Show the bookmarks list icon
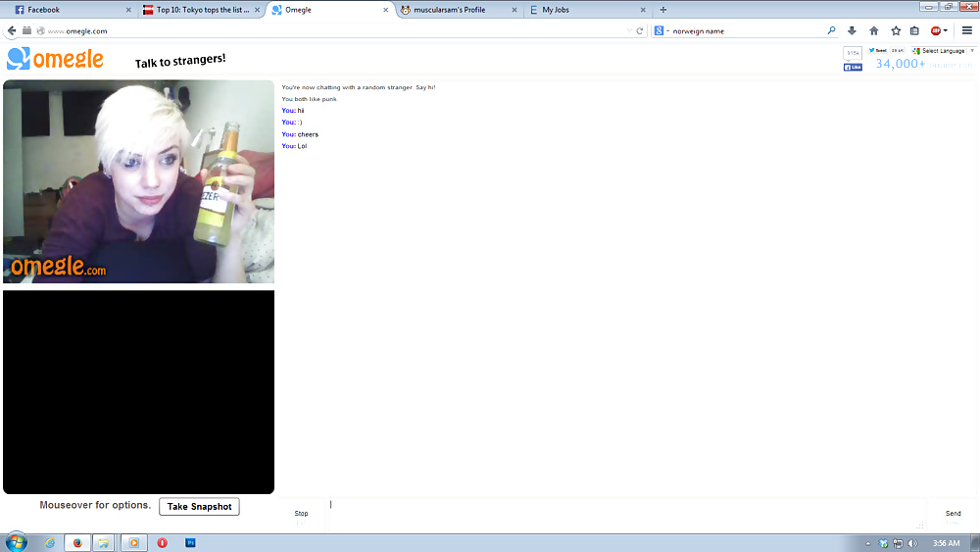This screenshot has width=980, height=552. point(914,30)
